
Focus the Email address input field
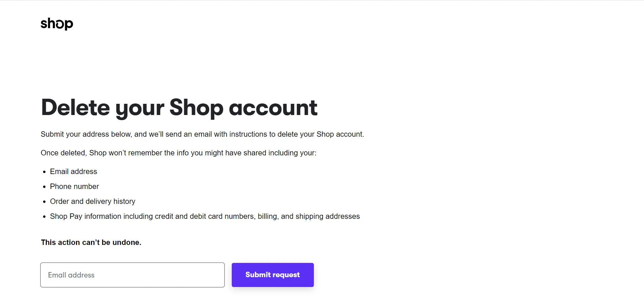[132, 275]
